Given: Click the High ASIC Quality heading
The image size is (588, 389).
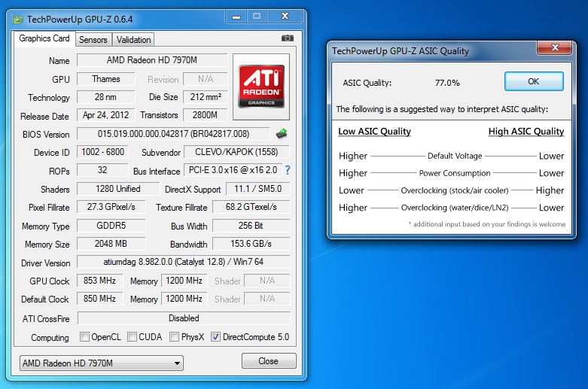Looking at the screenshot, I should pyautogui.click(x=526, y=132).
